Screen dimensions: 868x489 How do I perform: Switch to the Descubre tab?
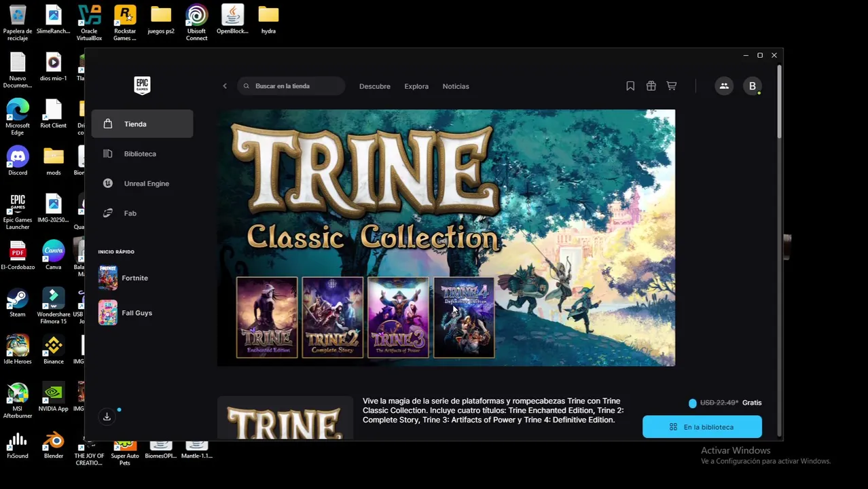pyautogui.click(x=375, y=86)
